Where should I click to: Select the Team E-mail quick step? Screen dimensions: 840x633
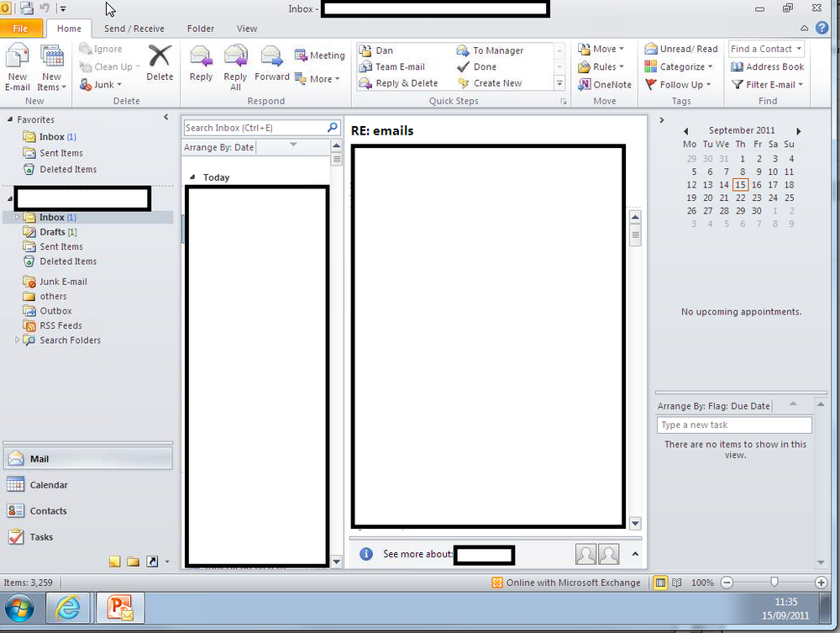coord(392,67)
